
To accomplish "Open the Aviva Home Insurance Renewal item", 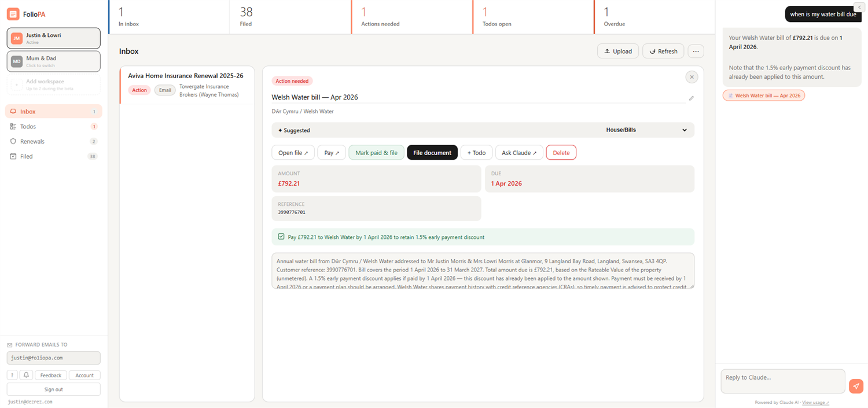I will [x=187, y=84].
